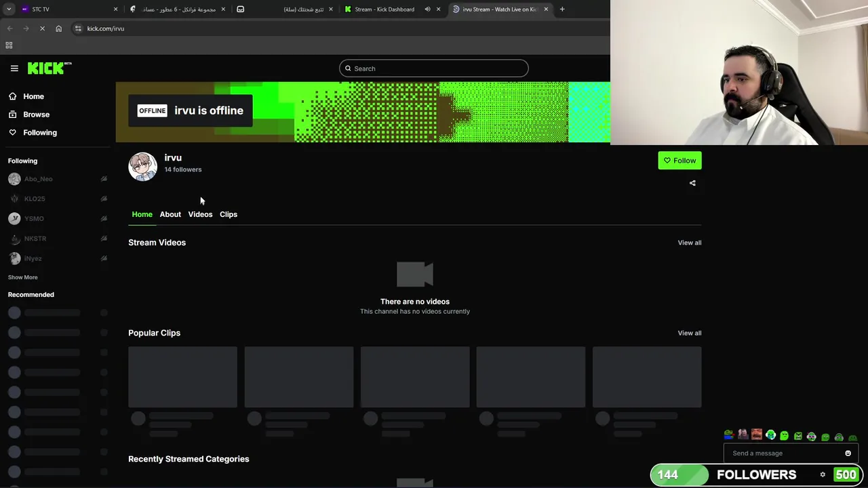
Task: Open NKSTR channel in Following list
Action: (x=58, y=239)
